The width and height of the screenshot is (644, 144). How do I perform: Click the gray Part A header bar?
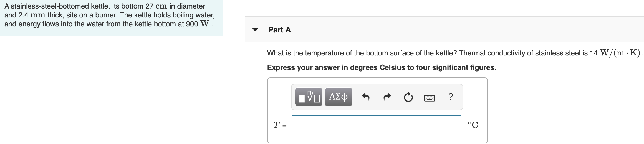pyautogui.click(x=444, y=30)
